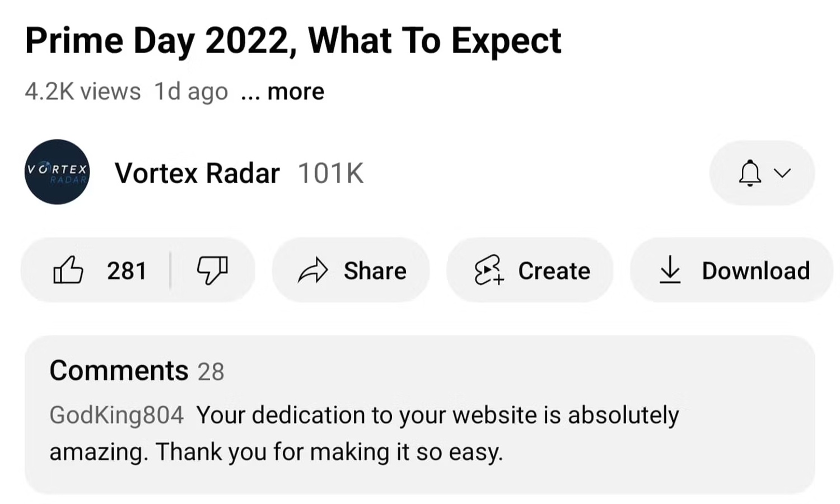Open the Comments section header
The image size is (840, 504).
pyautogui.click(x=119, y=371)
